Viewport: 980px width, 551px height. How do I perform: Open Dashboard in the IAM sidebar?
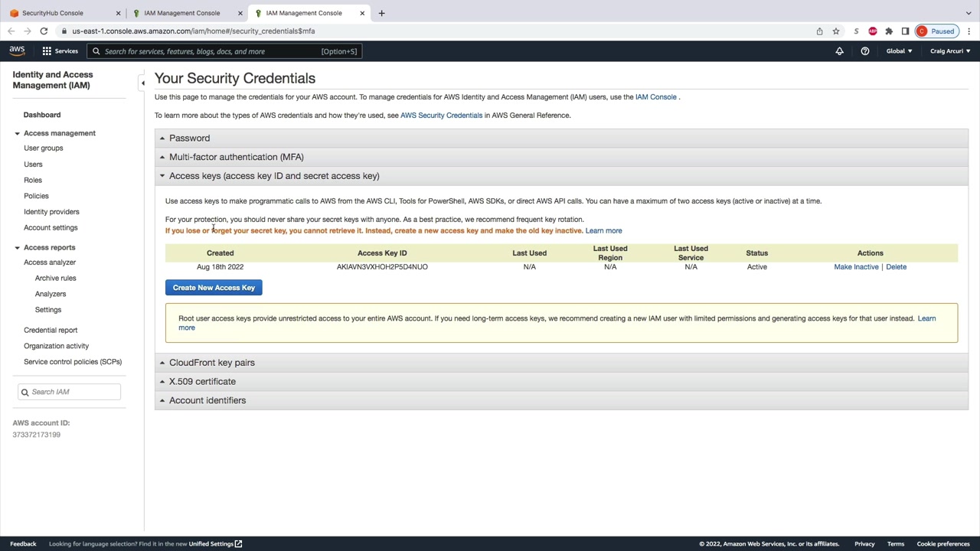click(42, 115)
